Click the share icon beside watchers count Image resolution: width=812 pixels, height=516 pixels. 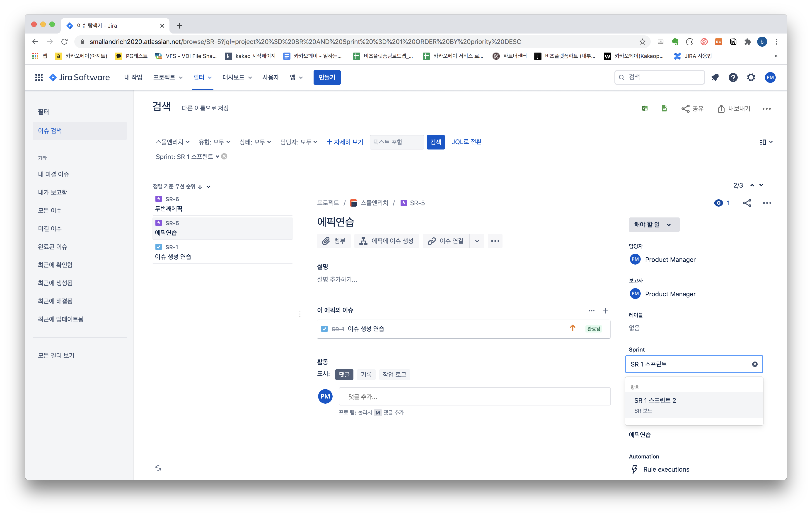pyautogui.click(x=747, y=203)
